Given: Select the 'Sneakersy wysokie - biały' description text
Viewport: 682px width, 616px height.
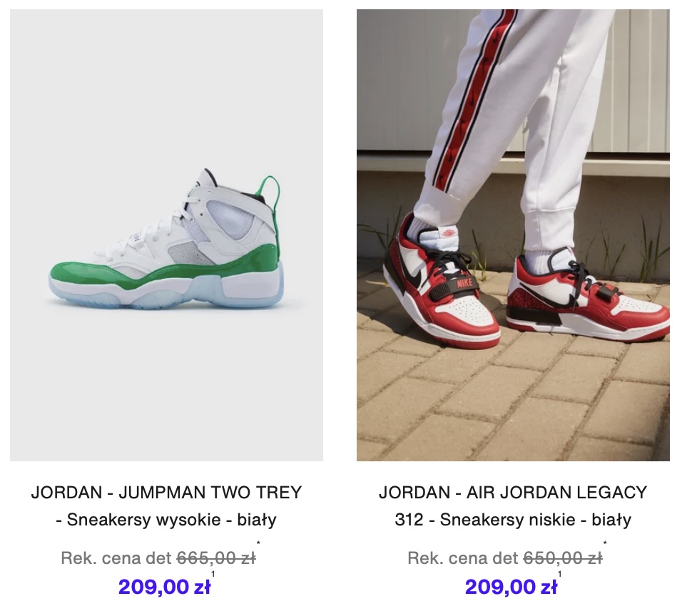Looking at the screenshot, I should click(x=171, y=520).
